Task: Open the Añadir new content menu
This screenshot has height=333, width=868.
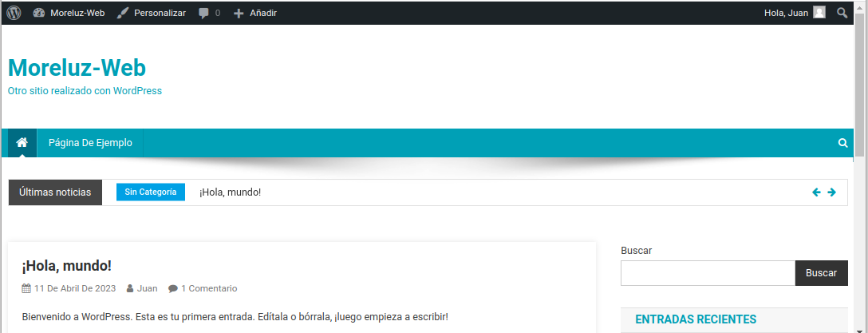Action: coord(255,13)
